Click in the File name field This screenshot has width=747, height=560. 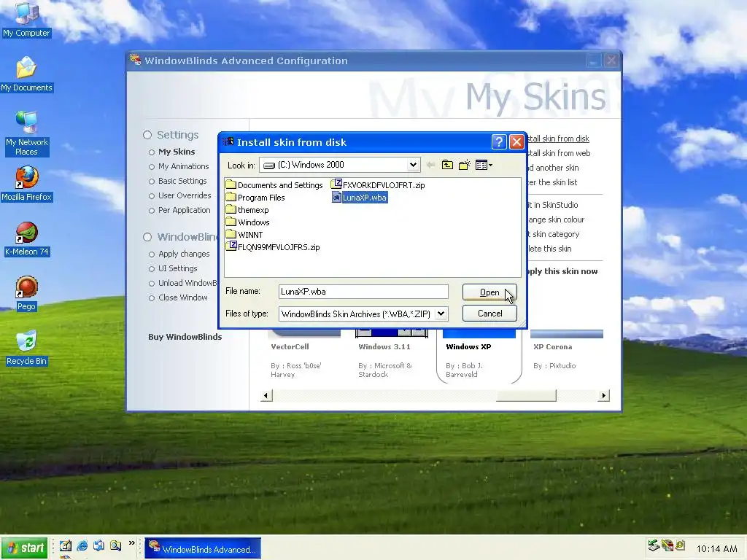[363, 292]
